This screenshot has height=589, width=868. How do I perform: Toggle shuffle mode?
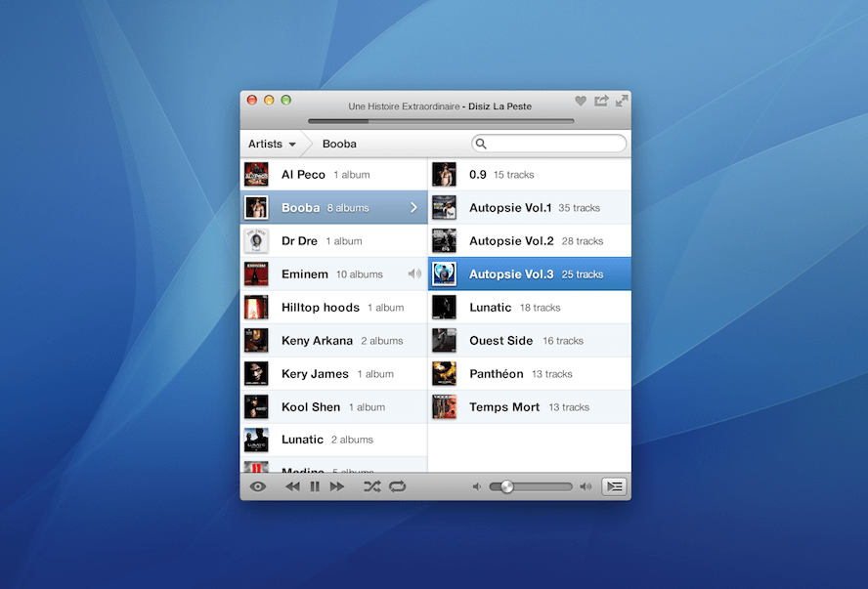(x=372, y=486)
